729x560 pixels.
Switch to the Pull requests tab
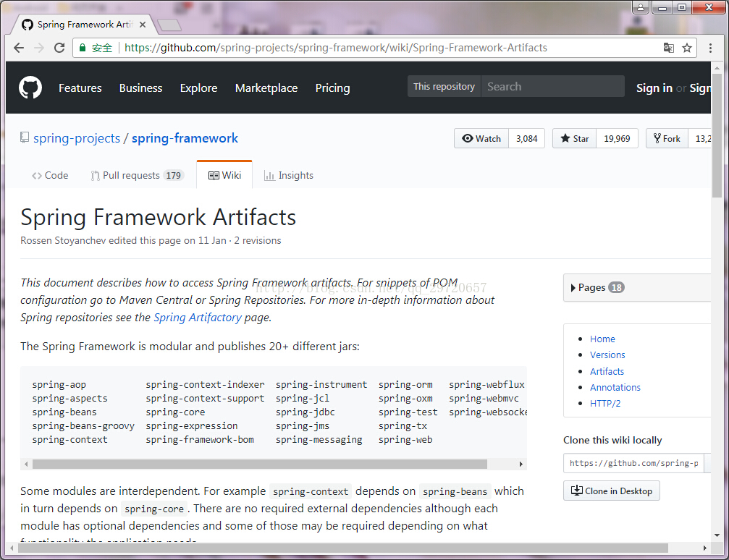click(x=137, y=175)
